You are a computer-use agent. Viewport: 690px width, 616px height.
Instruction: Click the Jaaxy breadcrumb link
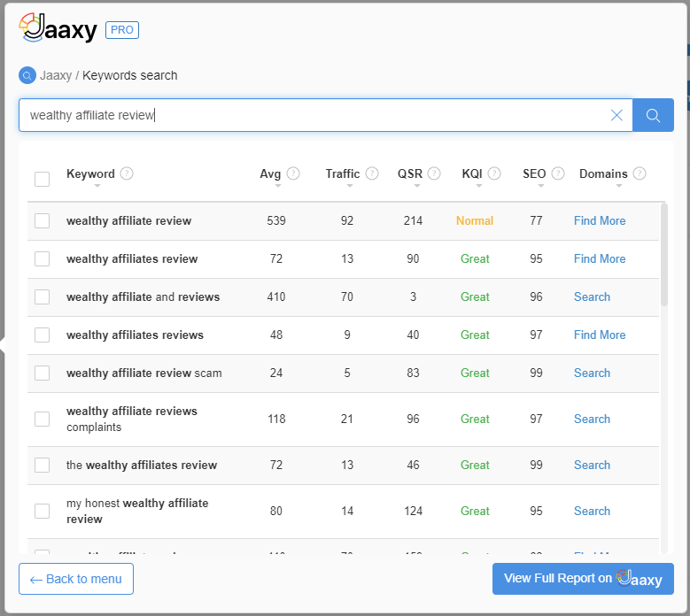(x=56, y=75)
